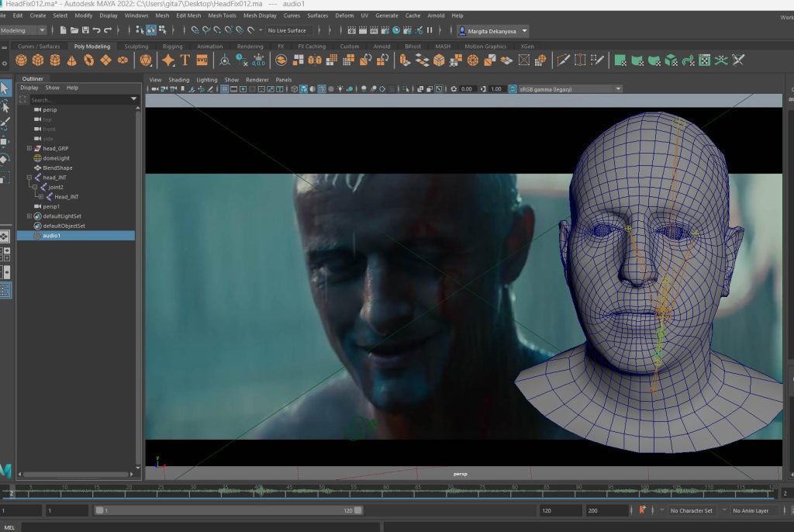Screen dimensions: 794x532
Task: Open the viewport Panels menu
Action: (284, 80)
